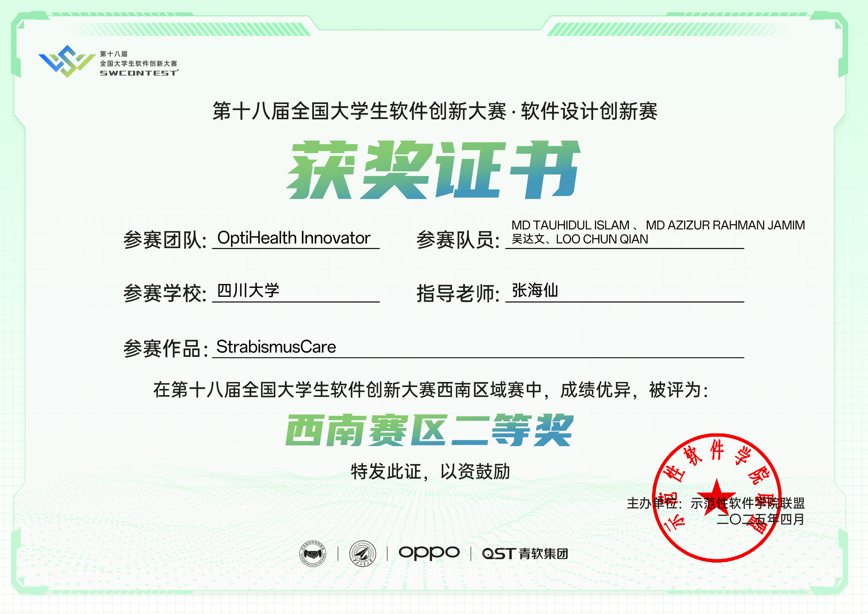Click the QST 青软集团 logo
The width and height of the screenshot is (868, 614).
(525, 554)
